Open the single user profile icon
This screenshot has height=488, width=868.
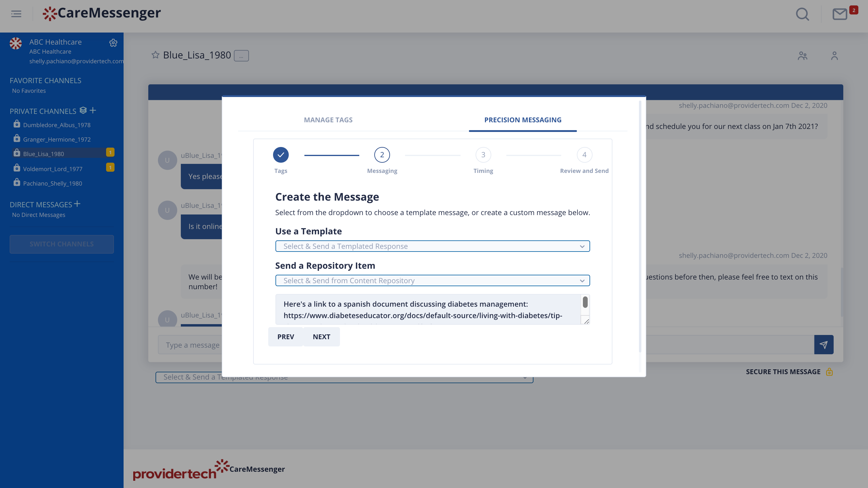point(834,55)
